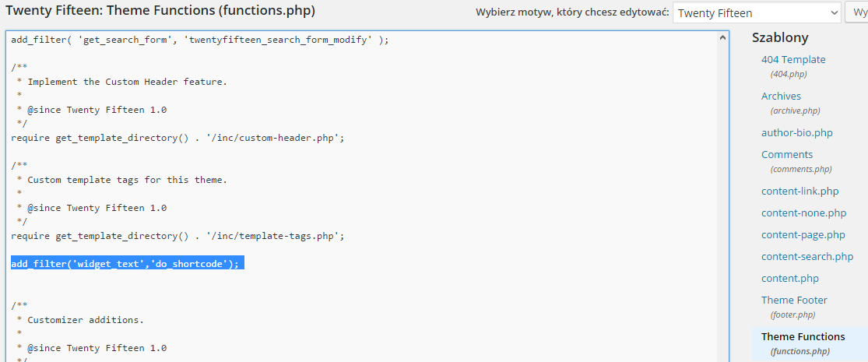This screenshot has width=868, height=362.
Task: Select content-link.php from templates list
Action: tap(799, 192)
